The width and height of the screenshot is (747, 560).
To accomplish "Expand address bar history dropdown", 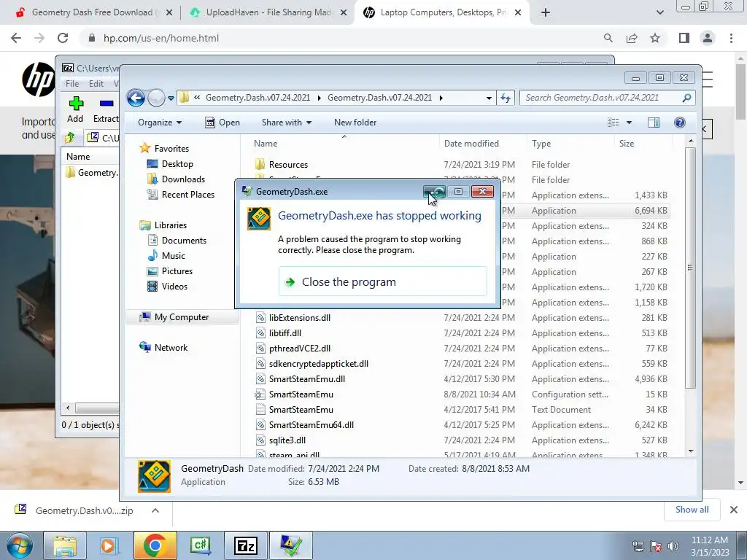I will pyautogui.click(x=489, y=98).
